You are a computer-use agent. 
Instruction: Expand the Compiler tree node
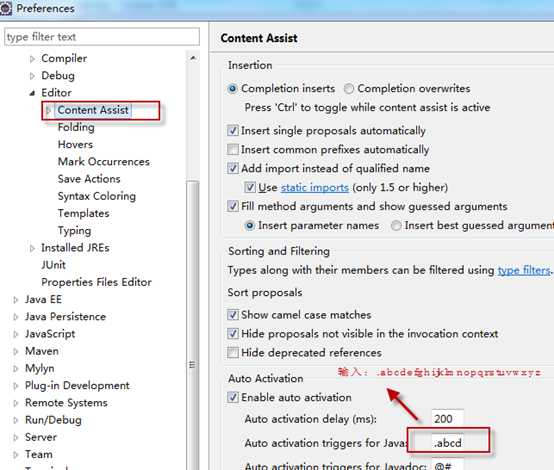coord(32,59)
